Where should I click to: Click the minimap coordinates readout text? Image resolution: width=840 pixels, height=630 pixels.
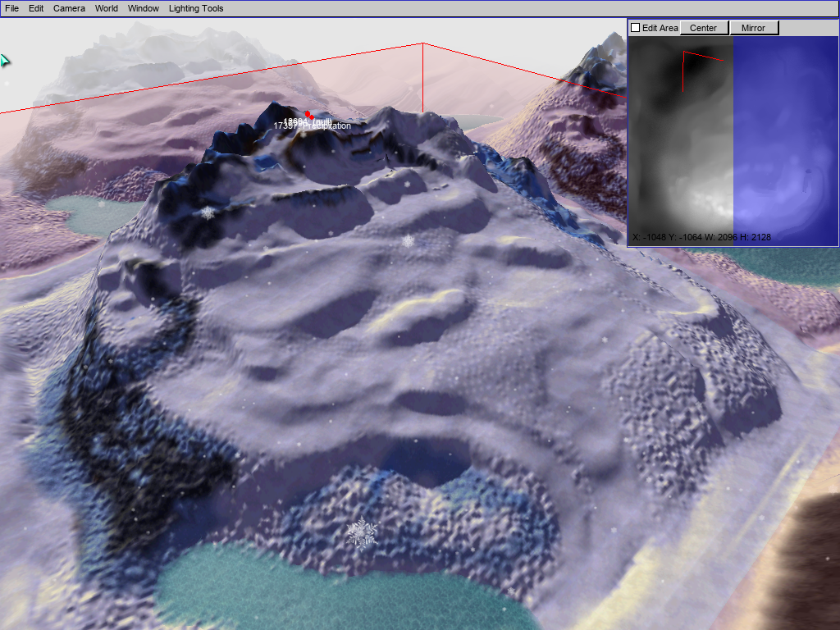tap(701, 237)
